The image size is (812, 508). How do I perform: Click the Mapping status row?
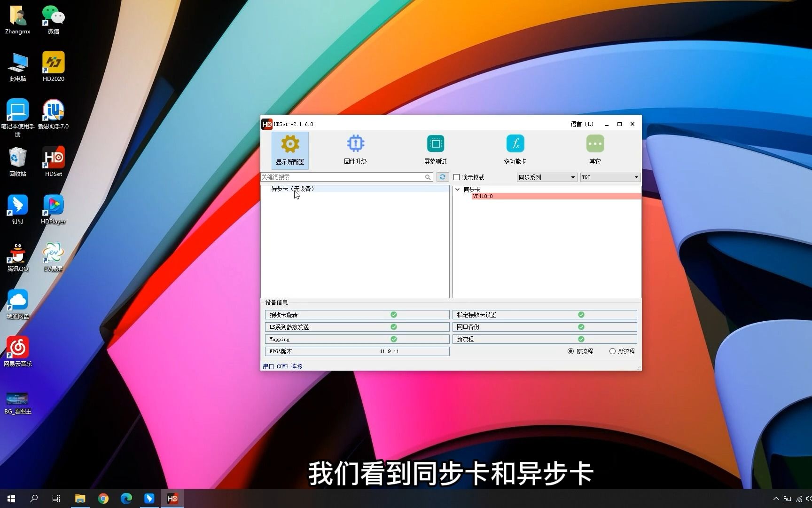point(357,339)
